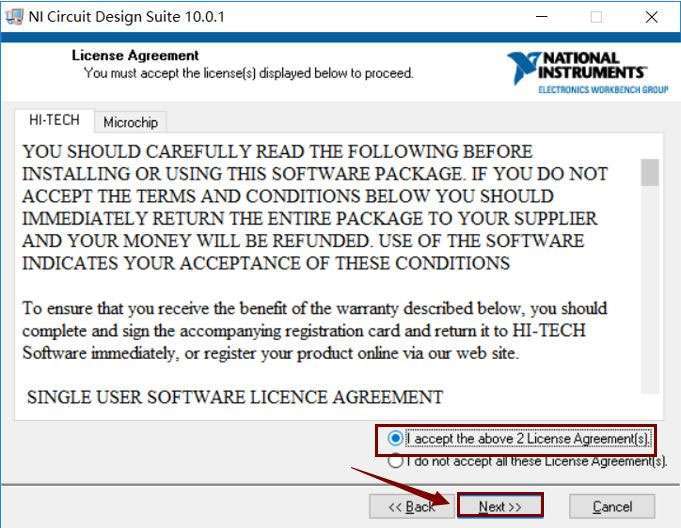
Task: Click the "YOU SHOULD CAREFULLY READ" warning paragraph
Action: pos(315,208)
